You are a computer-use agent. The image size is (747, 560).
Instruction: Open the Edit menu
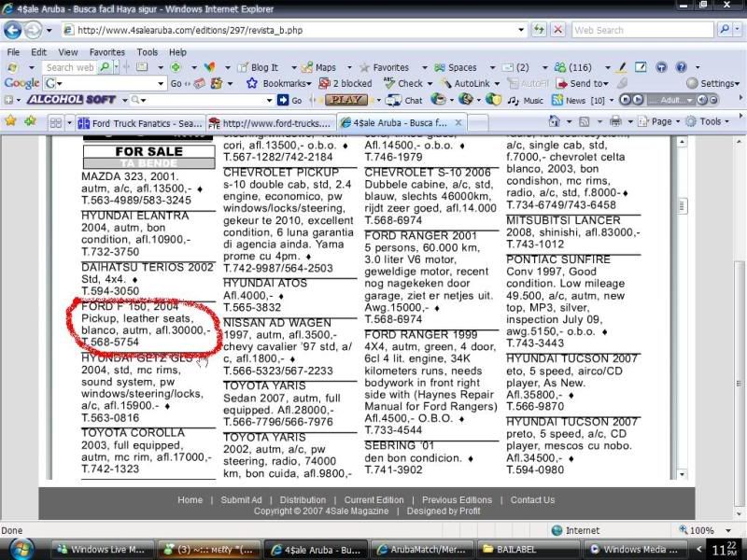pyautogui.click(x=38, y=52)
